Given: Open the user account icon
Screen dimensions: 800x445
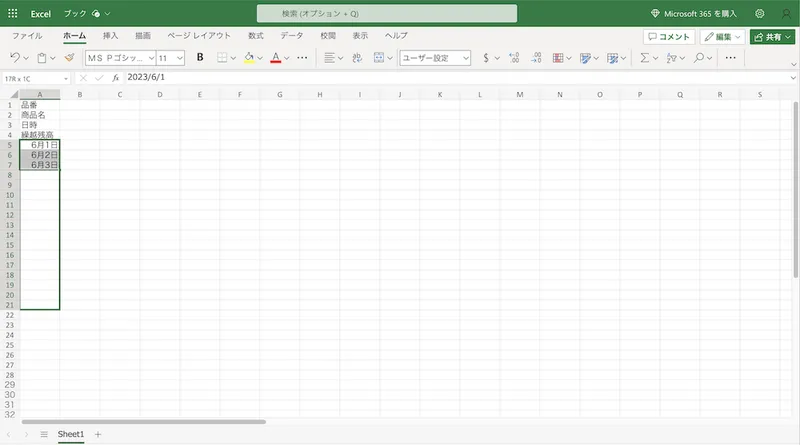Looking at the screenshot, I should 786,14.
